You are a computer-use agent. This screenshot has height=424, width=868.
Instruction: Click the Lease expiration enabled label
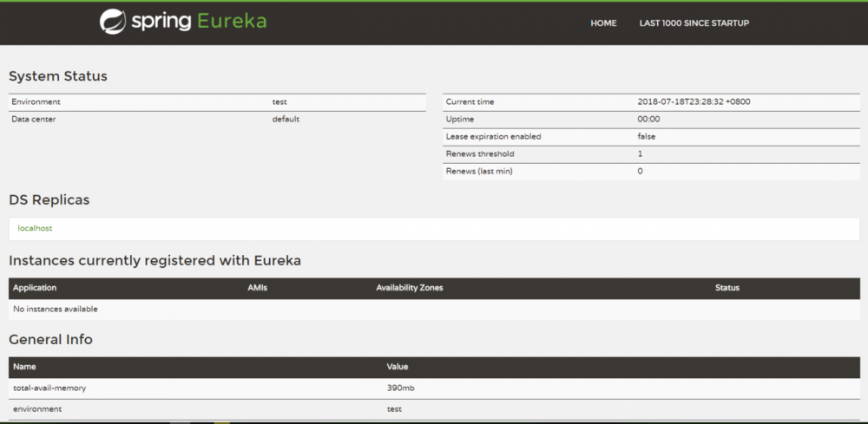[x=493, y=136]
